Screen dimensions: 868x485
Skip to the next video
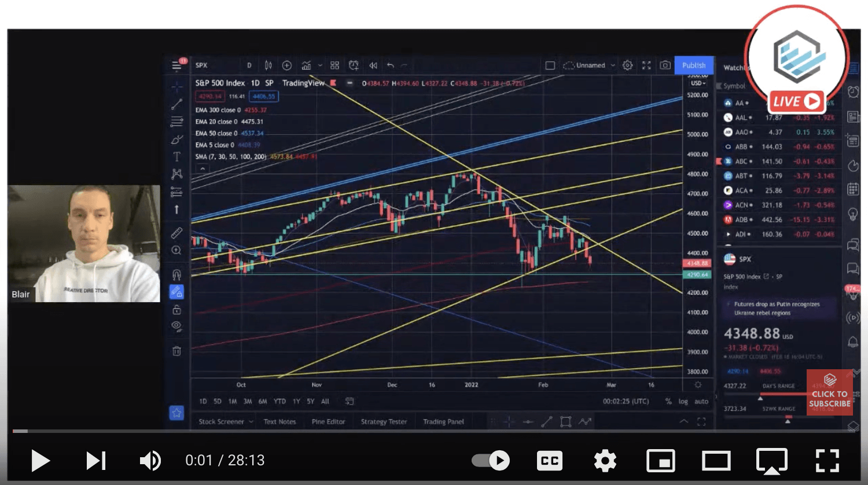tap(95, 461)
